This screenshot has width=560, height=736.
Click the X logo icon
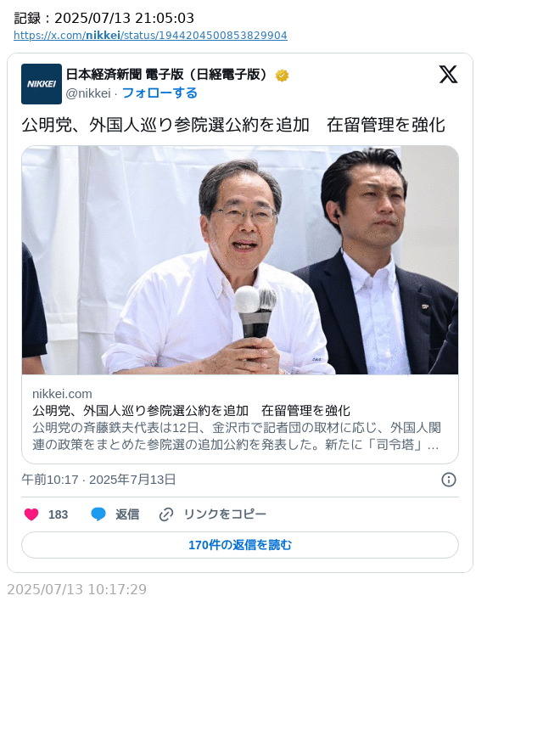(448, 75)
